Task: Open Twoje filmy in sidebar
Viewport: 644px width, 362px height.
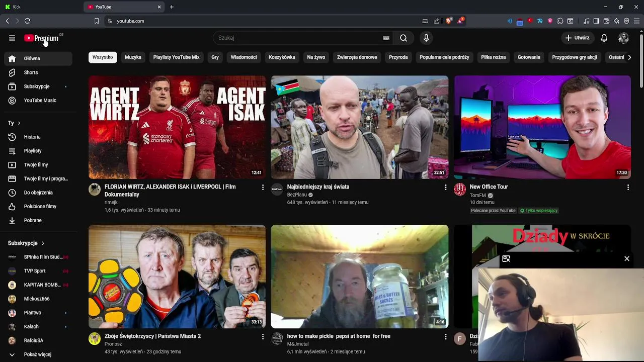Action: (x=38, y=165)
